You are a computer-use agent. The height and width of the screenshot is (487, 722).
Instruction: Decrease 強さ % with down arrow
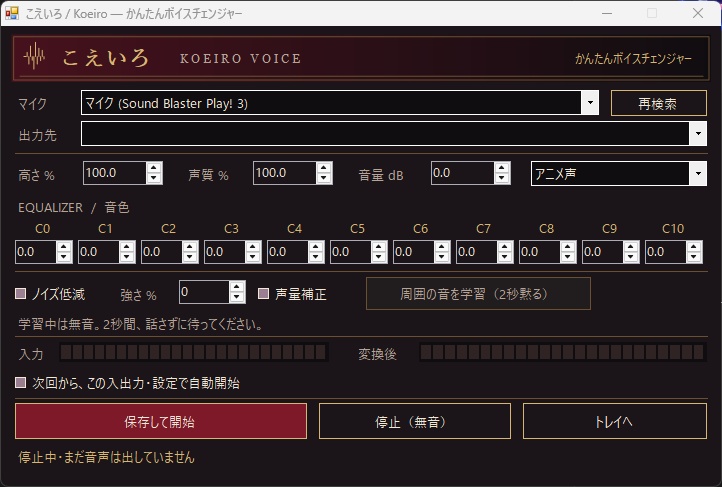click(x=237, y=297)
